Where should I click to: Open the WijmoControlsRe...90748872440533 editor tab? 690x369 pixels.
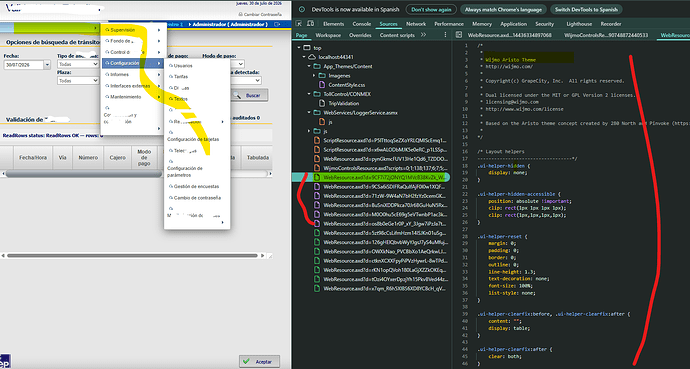(607, 35)
